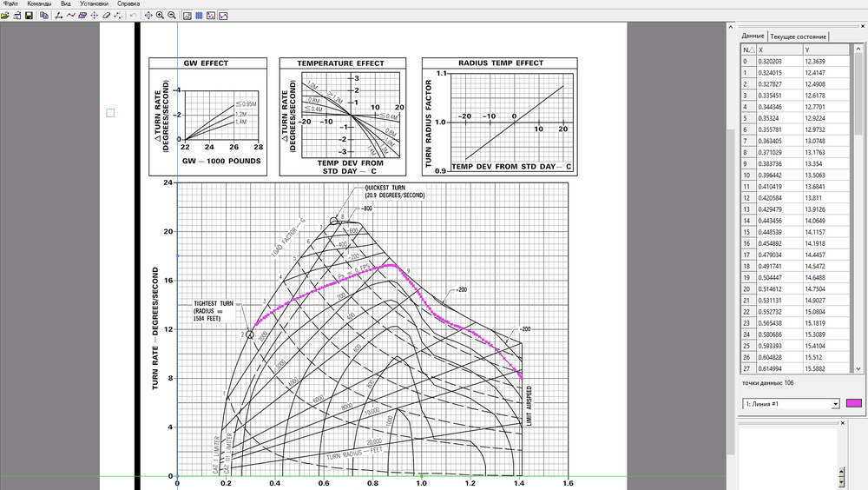
Task: Toggle the show image icon in toolbar
Action: (187, 16)
